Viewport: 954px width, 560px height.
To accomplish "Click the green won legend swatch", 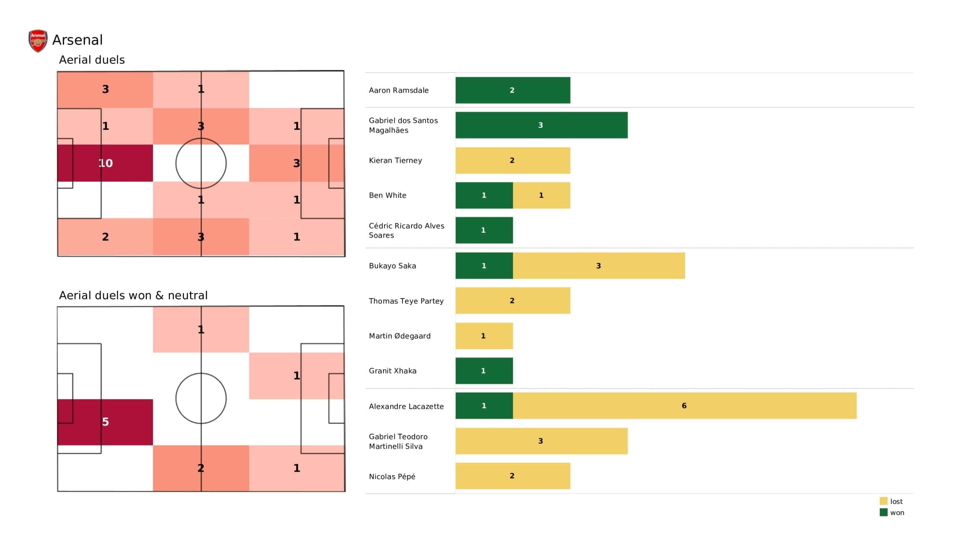I will [884, 512].
